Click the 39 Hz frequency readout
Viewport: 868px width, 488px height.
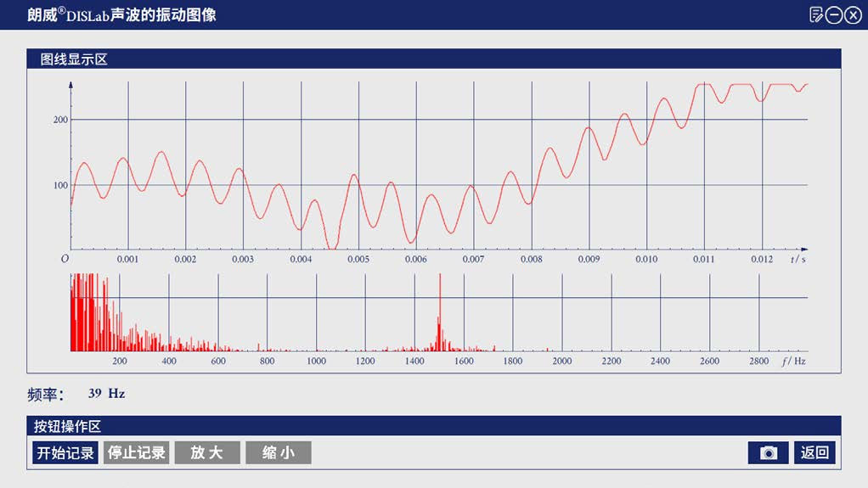coord(106,394)
